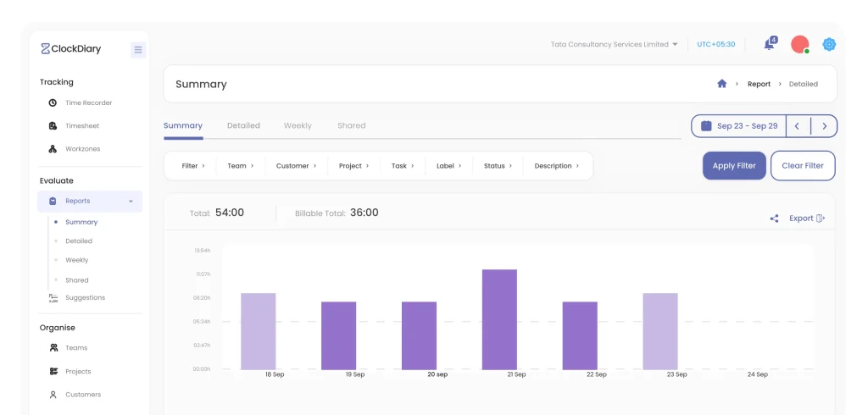Image resolution: width=868 pixels, height=415 pixels.
Task: Open notifications bell icon
Action: pos(770,44)
